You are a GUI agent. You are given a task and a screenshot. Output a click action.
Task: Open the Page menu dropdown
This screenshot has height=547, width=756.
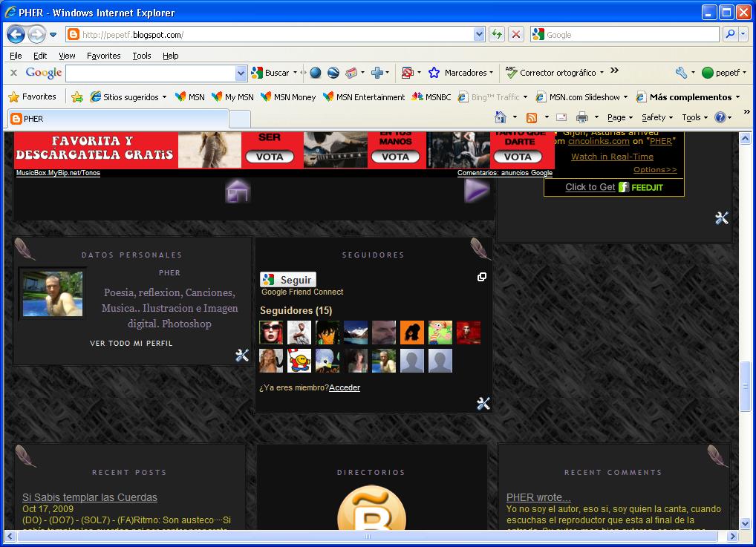[x=619, y=117]
